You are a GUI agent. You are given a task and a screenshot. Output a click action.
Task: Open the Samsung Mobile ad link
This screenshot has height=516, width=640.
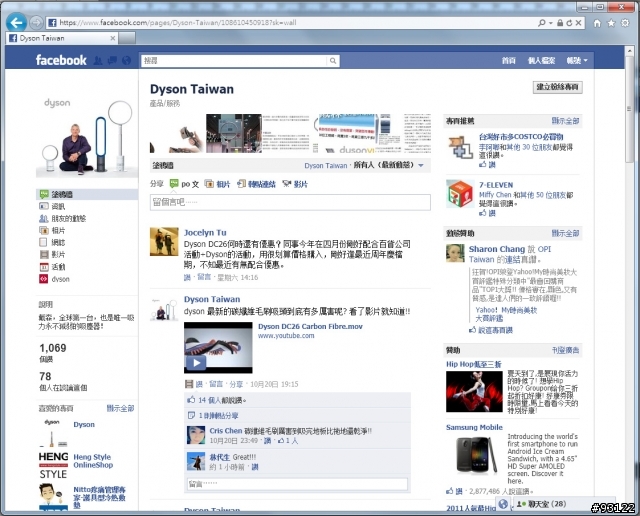[474, 427]
